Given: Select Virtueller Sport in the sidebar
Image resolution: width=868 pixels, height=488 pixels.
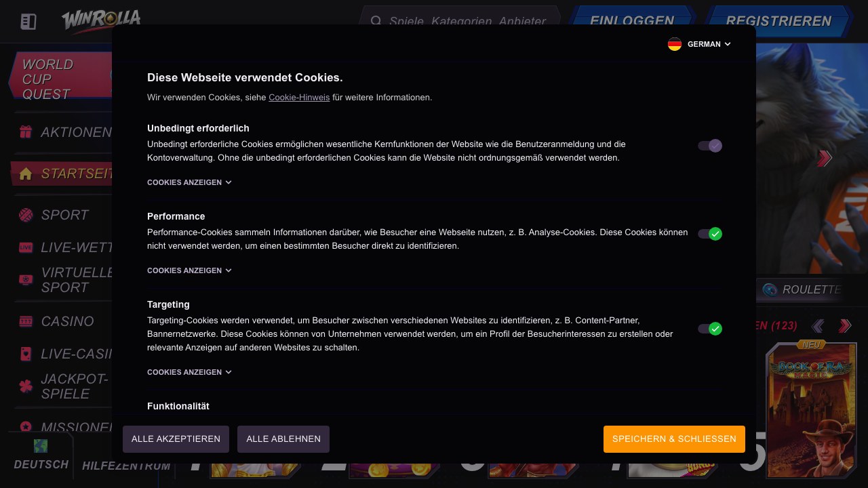Looking at the screenshot, I should coord(76,280).
